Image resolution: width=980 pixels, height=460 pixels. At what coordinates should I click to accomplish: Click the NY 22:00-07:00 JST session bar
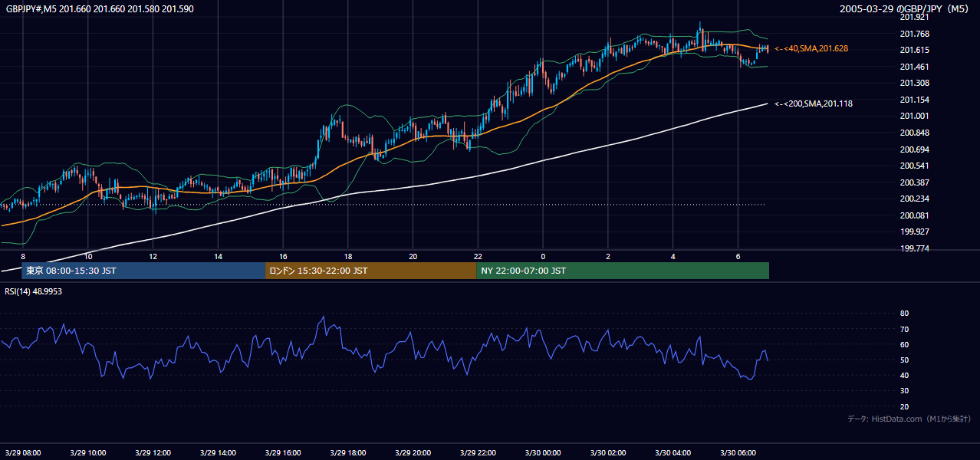623,271
